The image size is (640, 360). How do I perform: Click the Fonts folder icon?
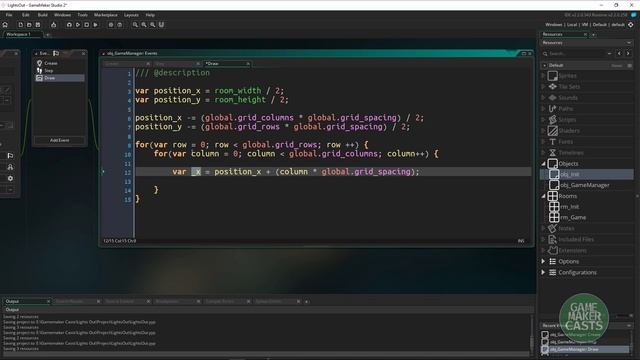click(553, 142)
